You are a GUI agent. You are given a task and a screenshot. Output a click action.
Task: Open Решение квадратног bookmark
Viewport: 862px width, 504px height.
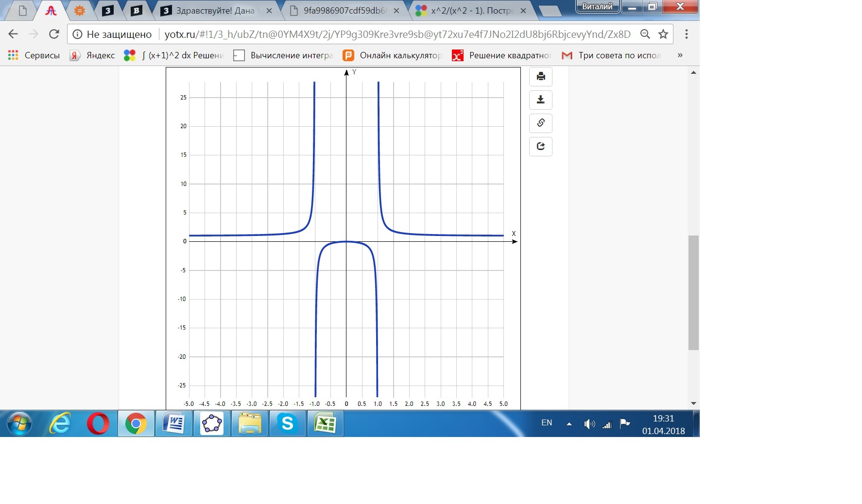coord(502,55)
